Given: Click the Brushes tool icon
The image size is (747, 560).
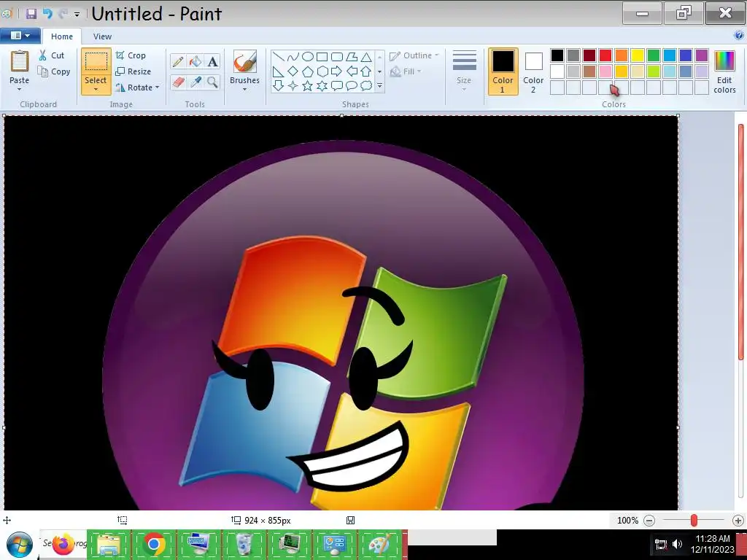Looking at the screenshot, I should tap(245, 62).
